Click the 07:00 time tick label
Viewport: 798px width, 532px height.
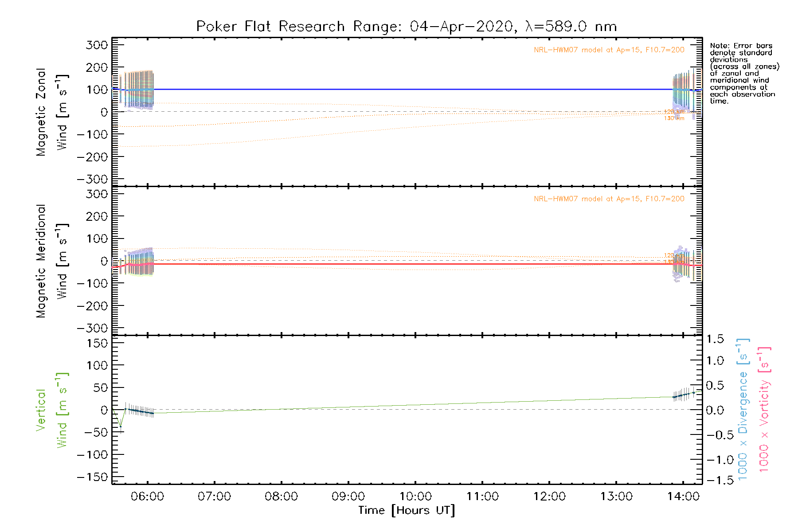click(214, 497)
